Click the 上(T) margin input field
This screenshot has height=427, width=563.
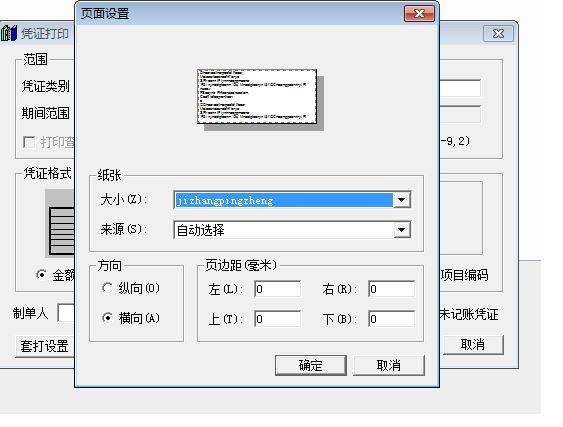[x=278, y=319]
